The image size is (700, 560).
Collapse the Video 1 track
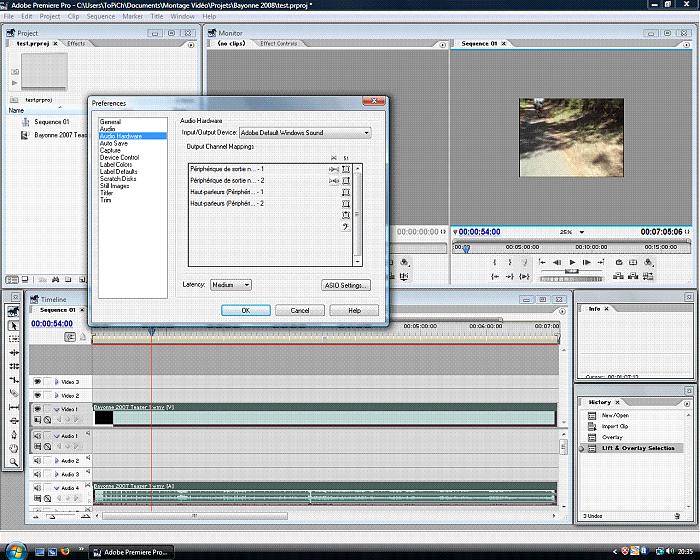click(57, 409)
